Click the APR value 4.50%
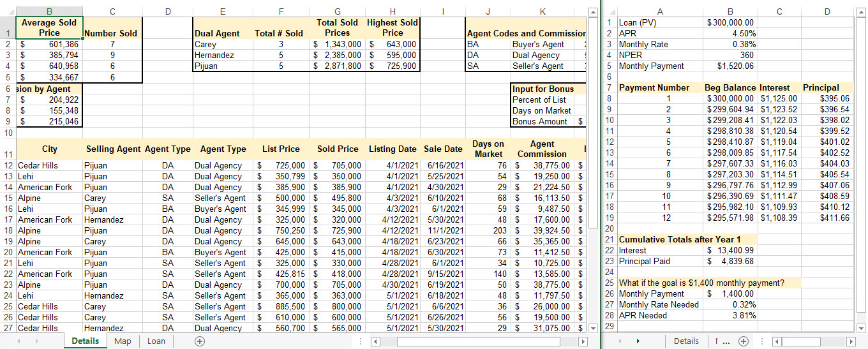 pos(730,33)
